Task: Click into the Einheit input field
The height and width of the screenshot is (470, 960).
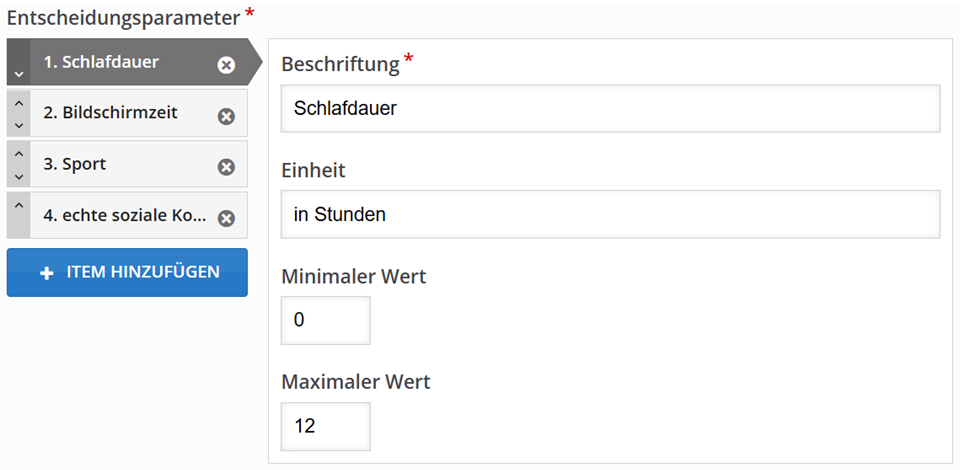Action: (610, 214)
